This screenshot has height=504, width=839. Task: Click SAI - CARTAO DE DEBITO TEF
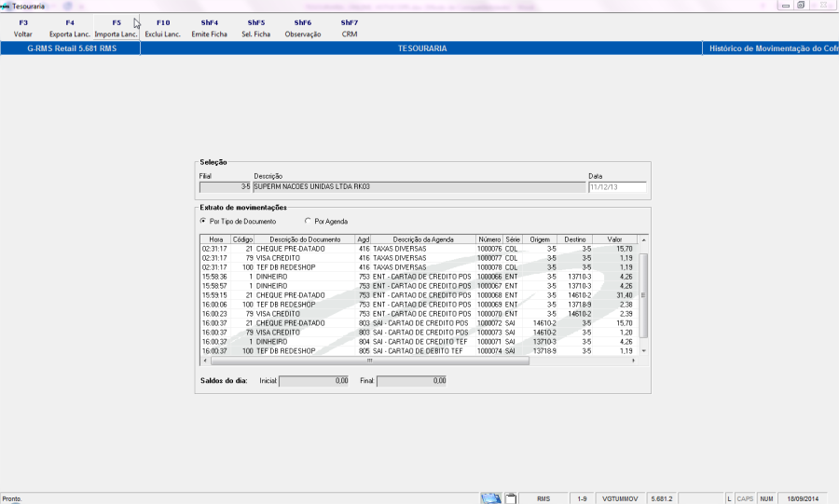418,351
